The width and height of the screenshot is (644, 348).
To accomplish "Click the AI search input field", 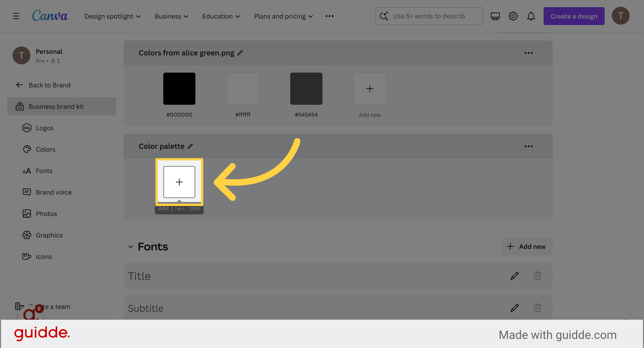I will coord(429,16).
